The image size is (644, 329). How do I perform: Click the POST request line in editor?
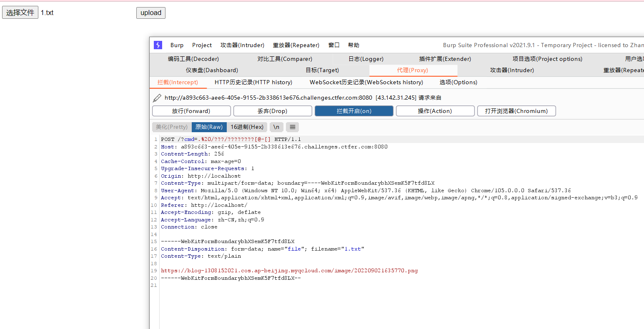231,139
